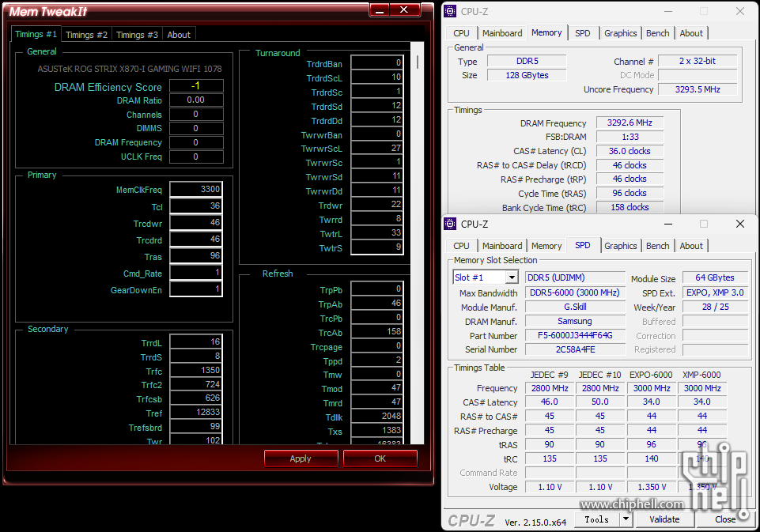Click the serial number 2C58A4FE
Image resolution: width=760 pixels, height=532 pixels.
pos(575,349)
